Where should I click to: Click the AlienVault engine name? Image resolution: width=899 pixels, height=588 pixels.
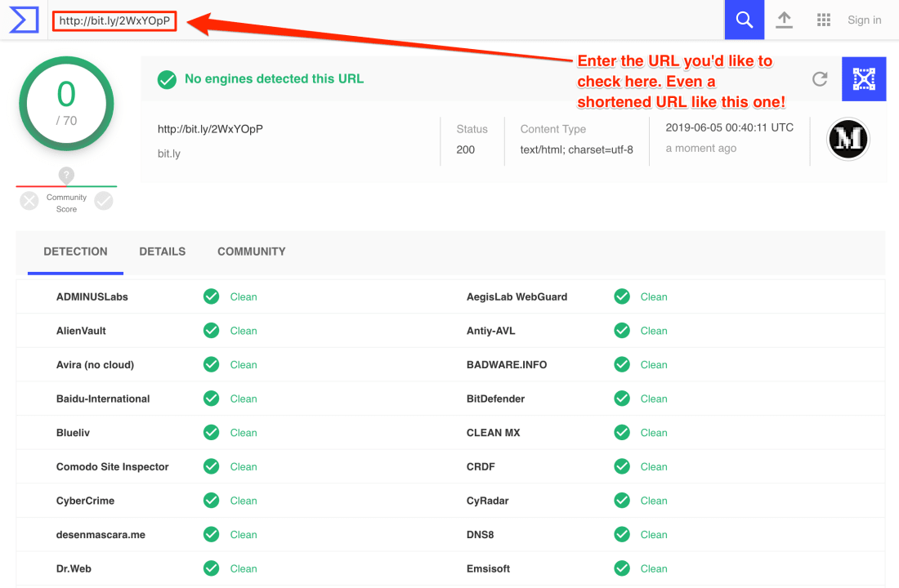click(x=81, y=331)
